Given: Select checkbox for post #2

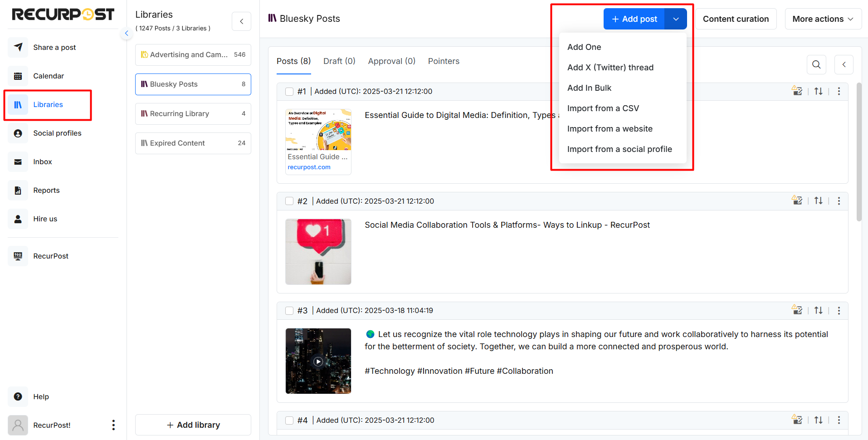Looking at the screenshot, I should coord(289,201).
